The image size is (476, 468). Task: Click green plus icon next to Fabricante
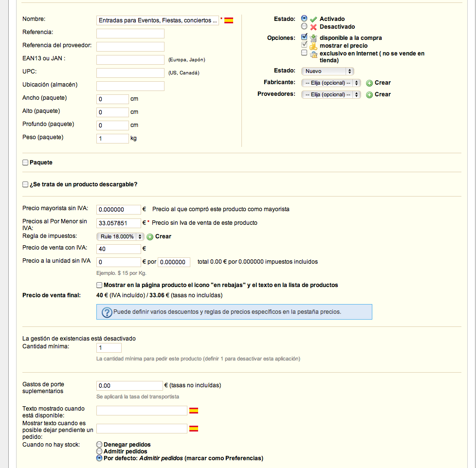(x=369, y=83)
